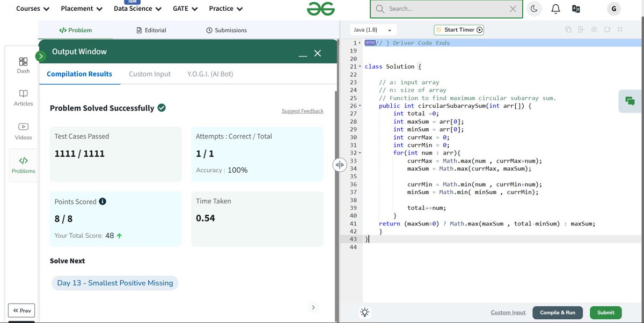The width and height of the screenshot is (644, 323).
Task: Go to previous problem with Prev
Action: coord(21,311)
